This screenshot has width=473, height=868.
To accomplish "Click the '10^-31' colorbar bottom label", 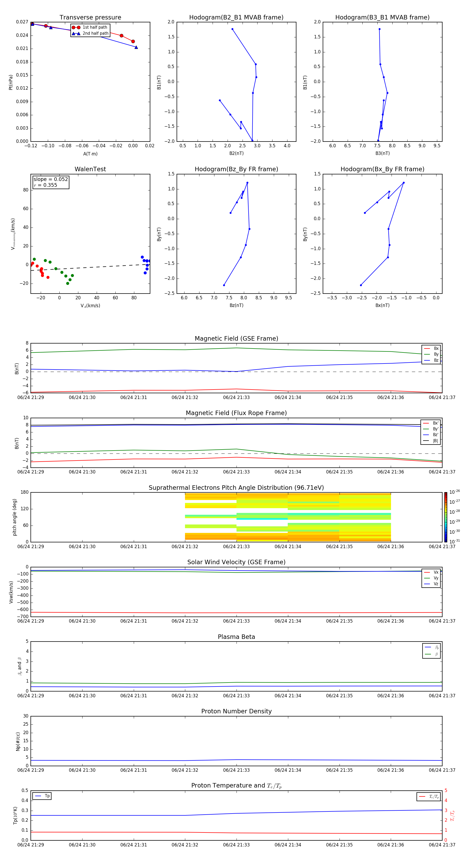I will pyautogui.click(x=455, y=542).
